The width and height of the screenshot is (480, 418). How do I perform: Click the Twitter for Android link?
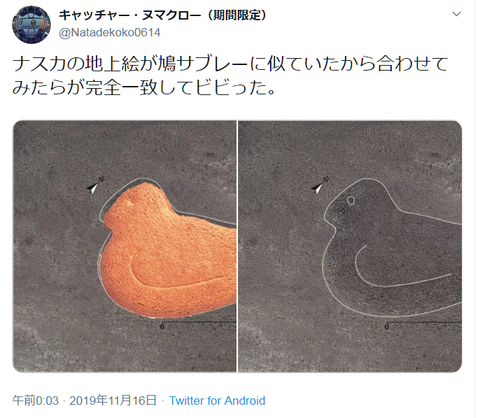[x=217, y=400]
